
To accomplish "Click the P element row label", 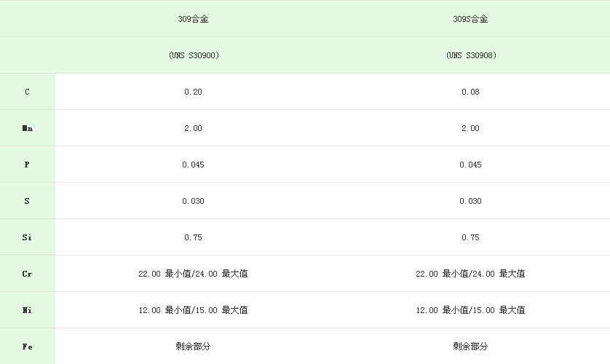I will (x=27, y=165).
